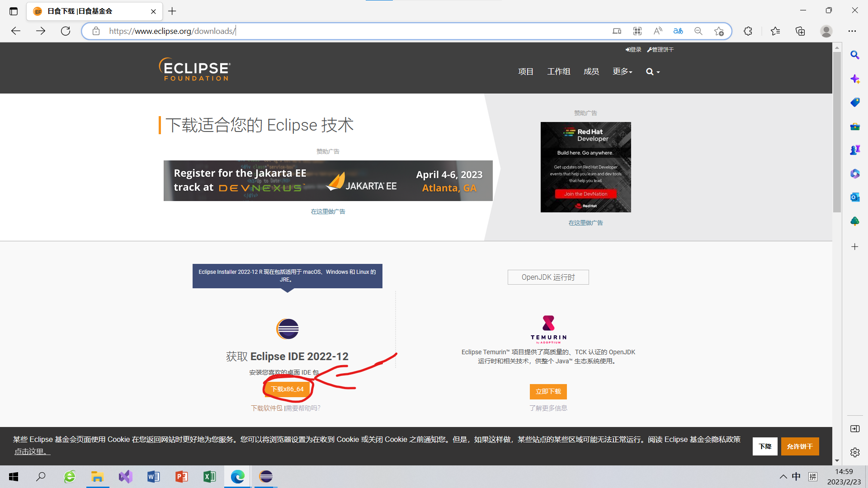Toggle sidebar hide button
868x488 pixels.
[854, 428]
